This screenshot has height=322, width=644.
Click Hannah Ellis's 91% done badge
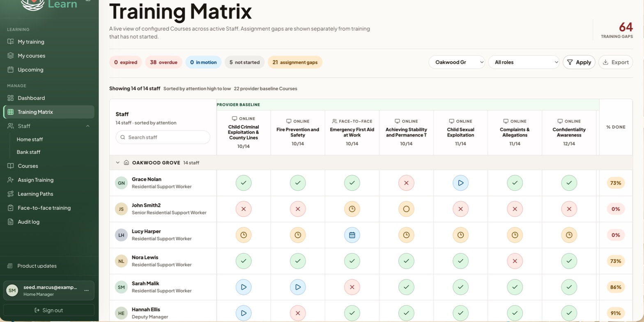(615, 313)
